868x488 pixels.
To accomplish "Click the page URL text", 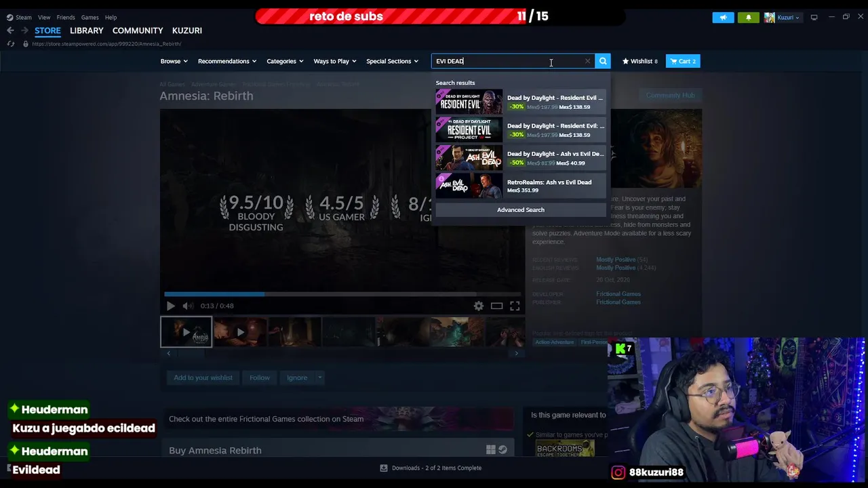I will (106, 44).
